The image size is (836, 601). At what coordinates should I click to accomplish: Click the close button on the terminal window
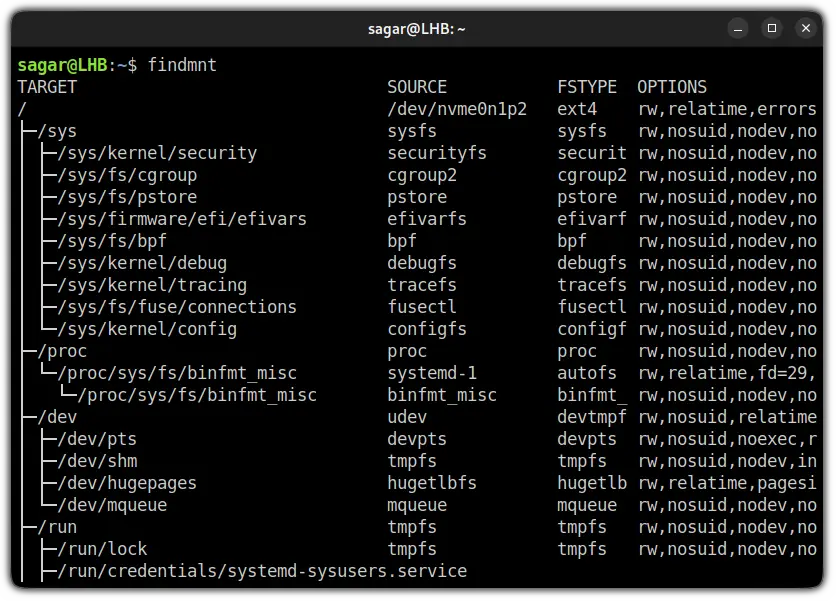tap(806, 28)
